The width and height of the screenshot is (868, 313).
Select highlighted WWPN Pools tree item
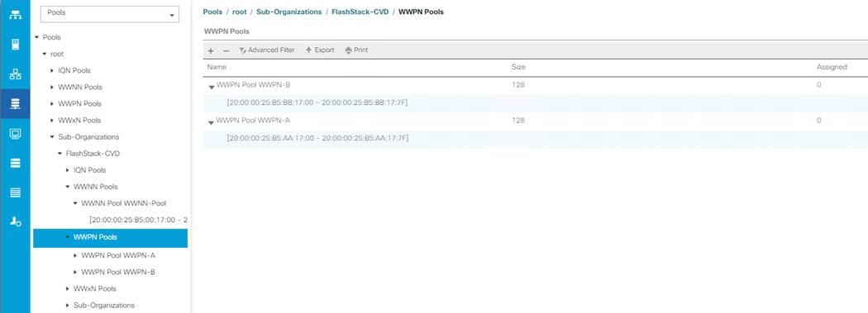coord(110,237)
